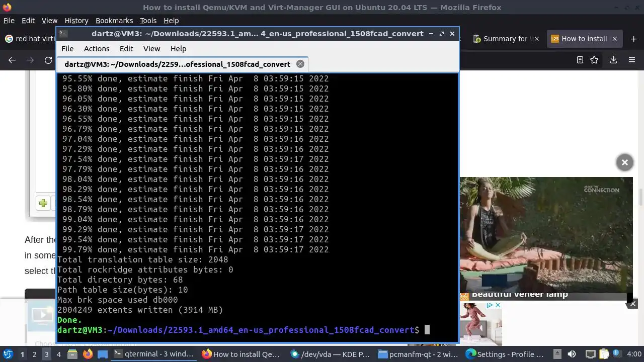Click the terminal icon in qterminal title bar
Screen dimensions: 644x362
[x=63, y=34]
